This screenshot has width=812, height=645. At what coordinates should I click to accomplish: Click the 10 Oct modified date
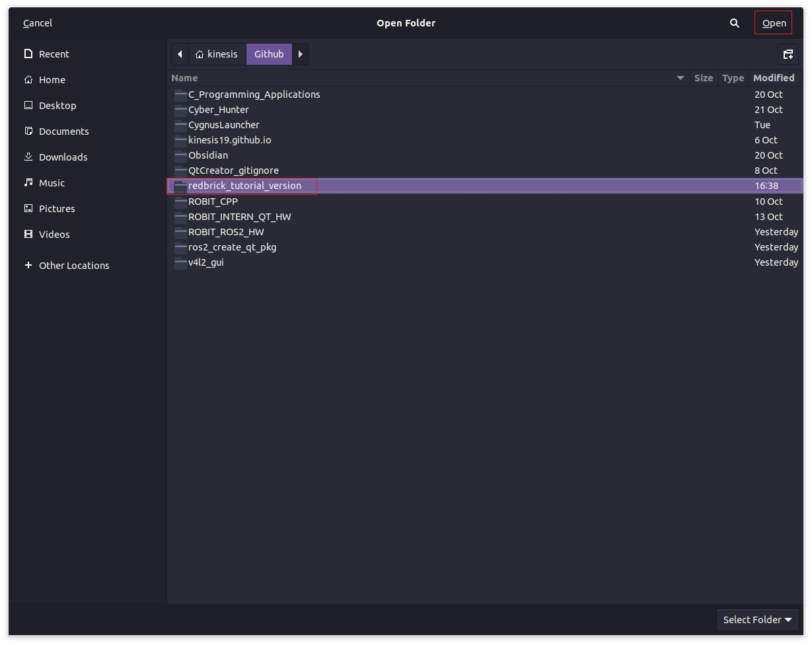click(768, 202)
